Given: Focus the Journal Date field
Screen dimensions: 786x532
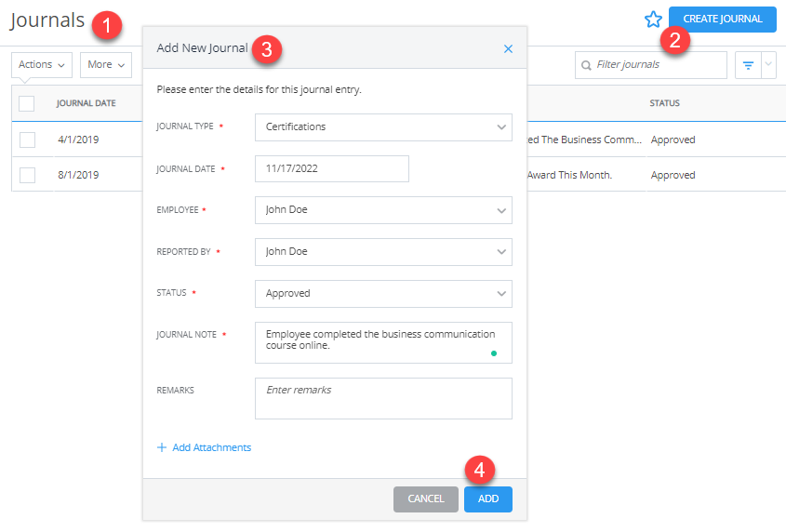Looking at the screenshot, I should (x=332, y=168).
